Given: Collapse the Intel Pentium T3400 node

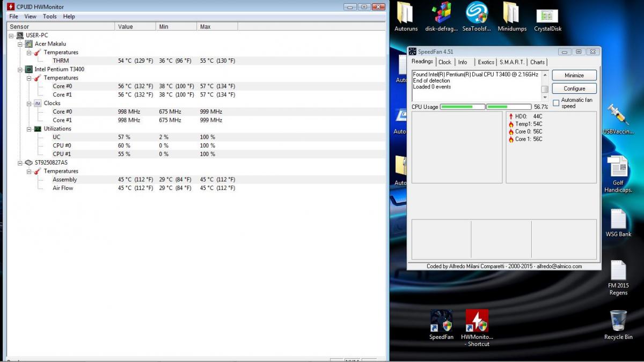Looking at the screenshot, I should [x=20, y=69].
